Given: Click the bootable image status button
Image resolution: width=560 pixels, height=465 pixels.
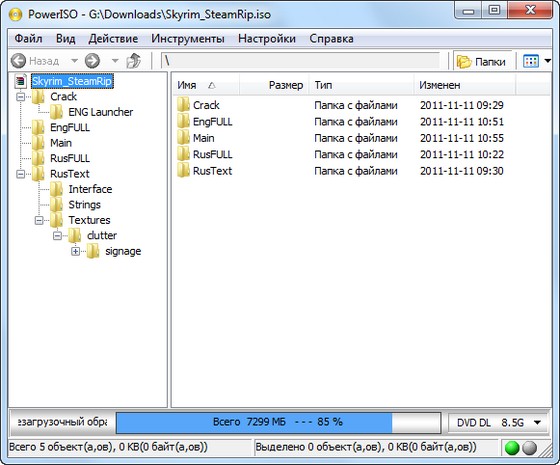Looking at the screenshot, I should click(62, 422).
